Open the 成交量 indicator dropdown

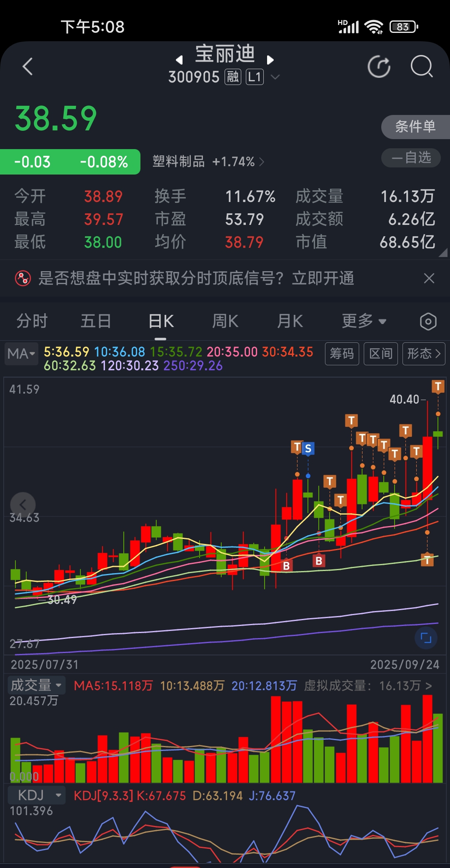(36, 685)
